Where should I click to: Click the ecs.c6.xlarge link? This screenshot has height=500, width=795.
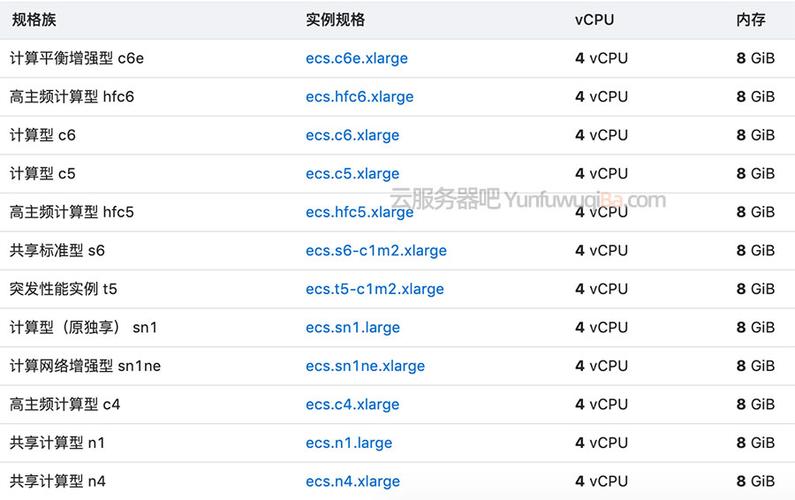tap(352, 135)
